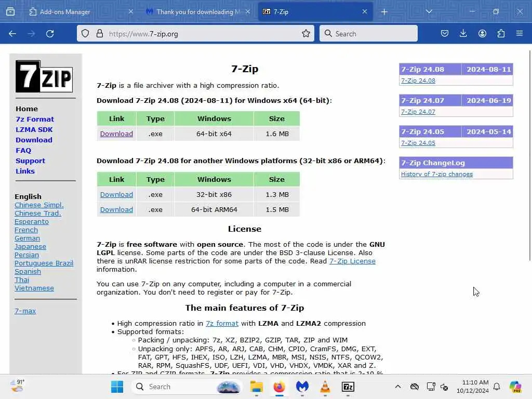The image size is (532, 399).
Task: Download the 64-bit ARM64 installer
Action: click(x=116, y=209)
